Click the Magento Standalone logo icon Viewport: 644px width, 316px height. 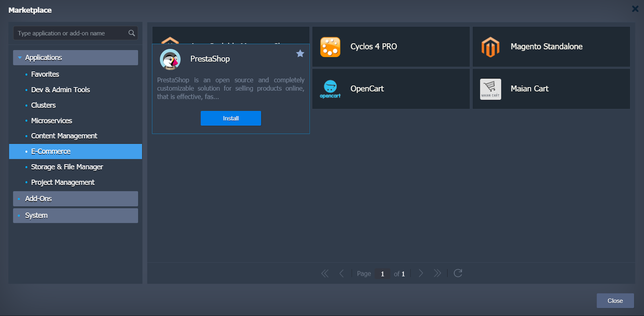coord(490,47)
